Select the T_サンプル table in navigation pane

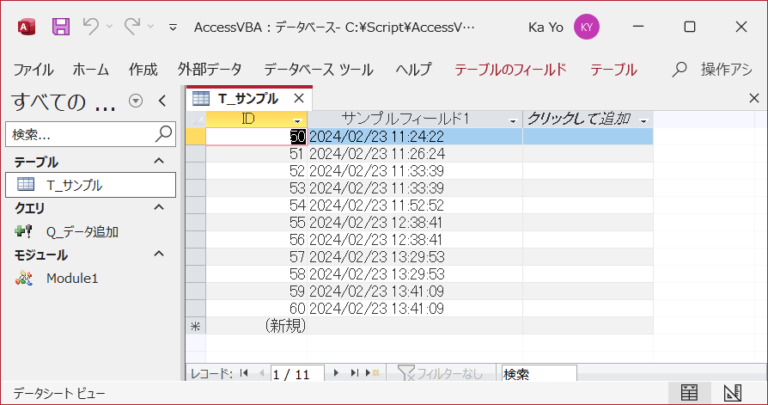(91, 185)
